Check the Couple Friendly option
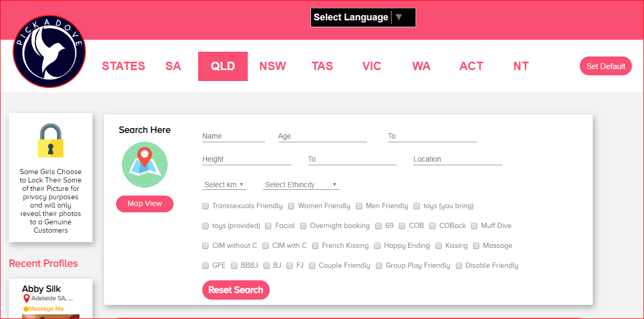 click(312, 266)
